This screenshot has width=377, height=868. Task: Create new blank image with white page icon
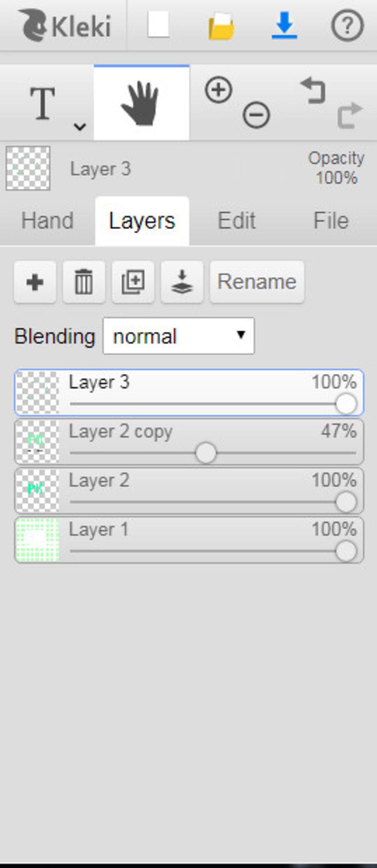pyautogui.click(x=158, y=24)
